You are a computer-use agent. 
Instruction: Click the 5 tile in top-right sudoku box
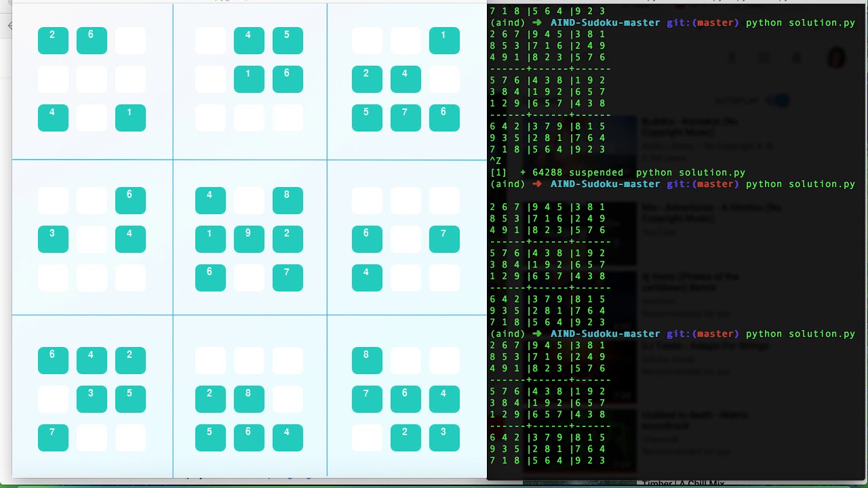[x=367, y=118]
